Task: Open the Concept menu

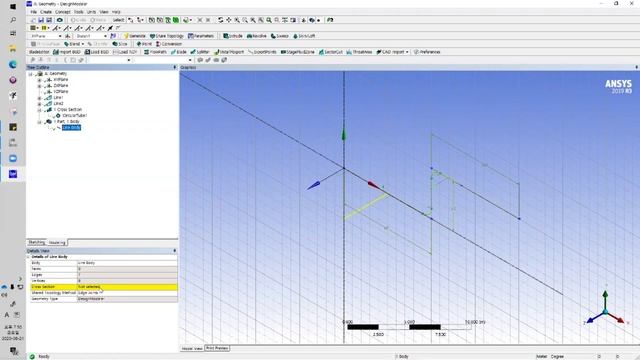Action: pyautogui.click(x=63, y=12)
